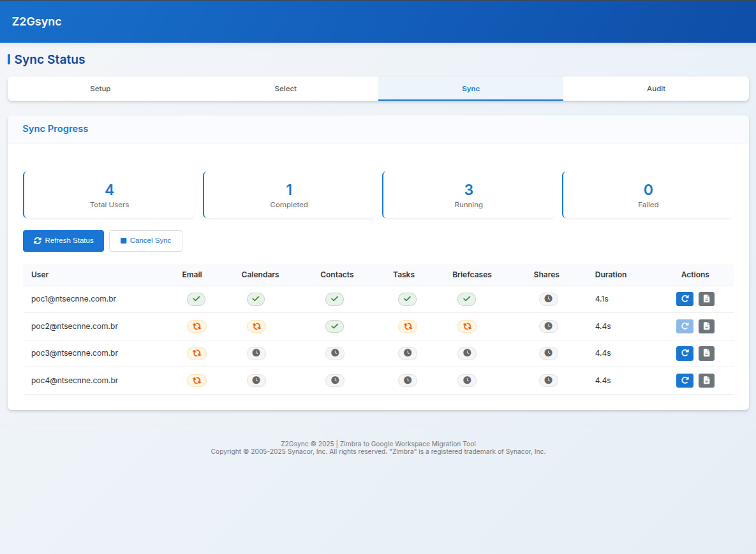Screen dimensions: 756x554
Task: Go to the Audit tab
Action: (x=656, y=89)
